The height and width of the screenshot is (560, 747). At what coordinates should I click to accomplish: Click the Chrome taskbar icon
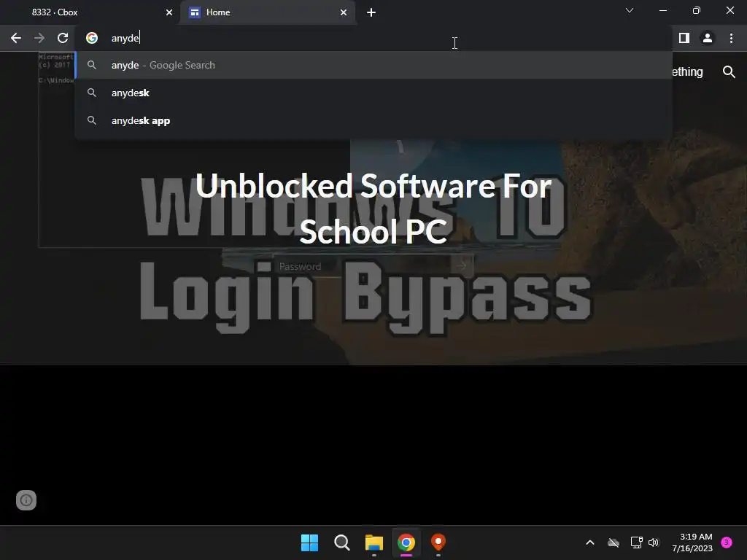click(406, 542)
